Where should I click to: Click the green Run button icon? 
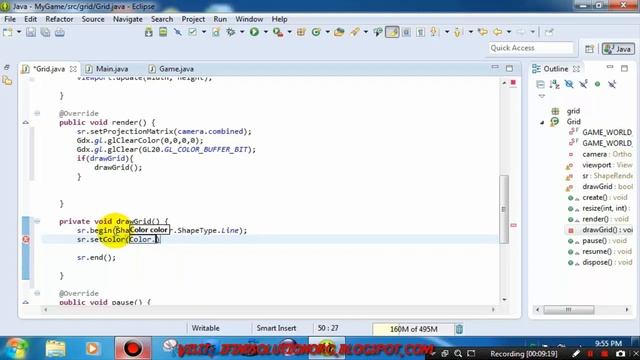point(254,32)
